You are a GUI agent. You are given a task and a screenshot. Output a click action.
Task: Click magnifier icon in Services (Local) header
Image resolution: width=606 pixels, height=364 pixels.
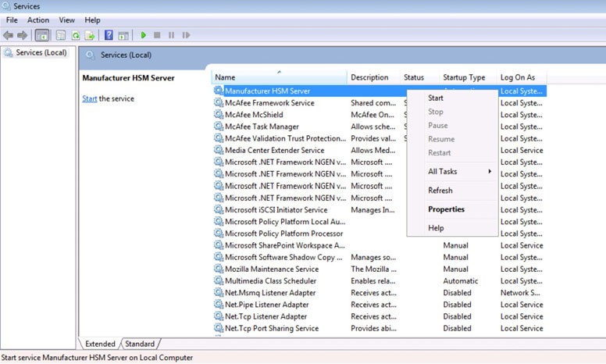pyautogui.click(x=90, y=55)
